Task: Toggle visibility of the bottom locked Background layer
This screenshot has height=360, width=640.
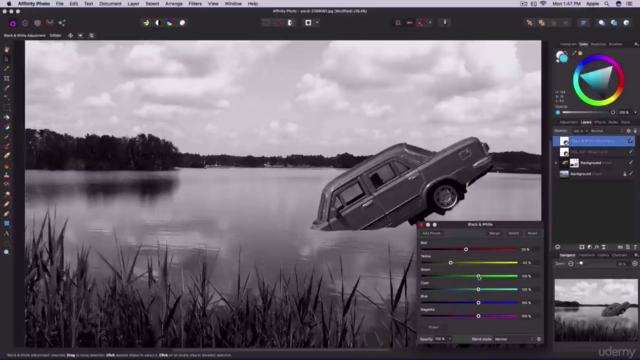Action: point(631,174)
